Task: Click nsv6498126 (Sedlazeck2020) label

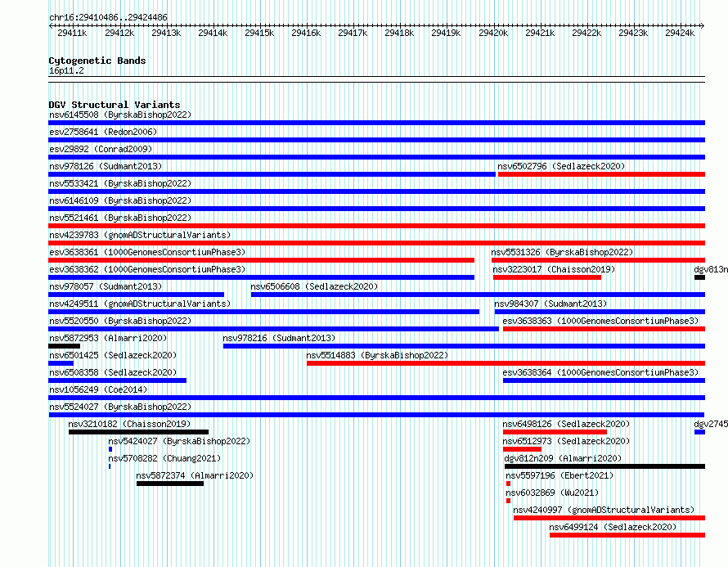Action: [566, 424]
